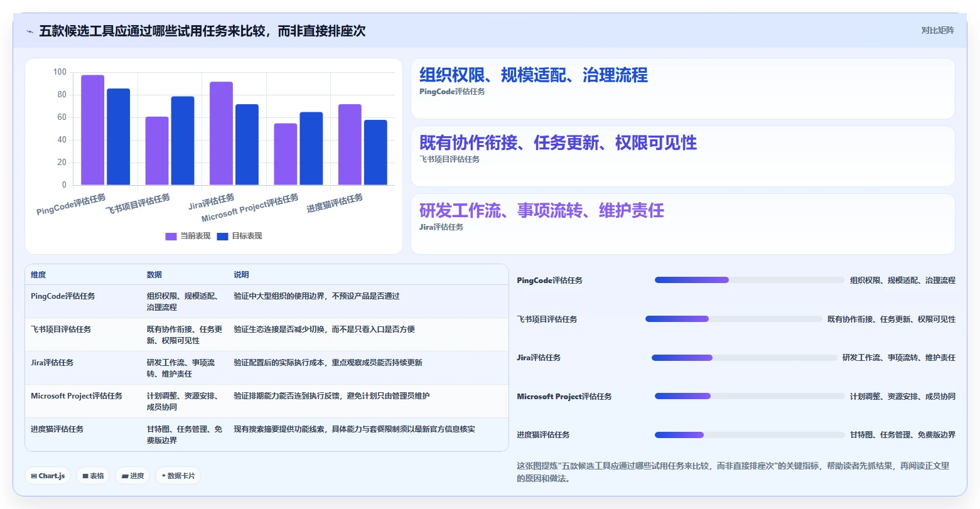This screenshot has height=509, width=980.
Task: Click the purple 飞书项目 bar in the chart
Action: (157, 151)
